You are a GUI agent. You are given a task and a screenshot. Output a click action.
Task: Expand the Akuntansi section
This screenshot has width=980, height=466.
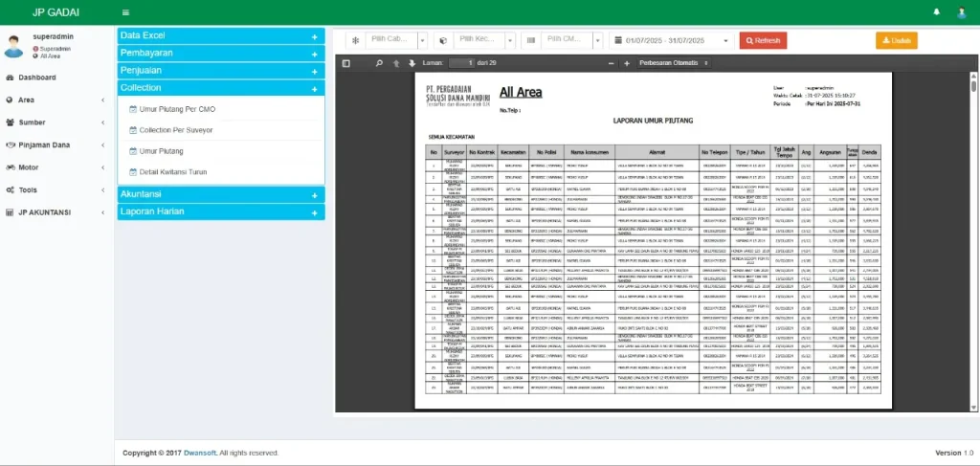[221, 195]
